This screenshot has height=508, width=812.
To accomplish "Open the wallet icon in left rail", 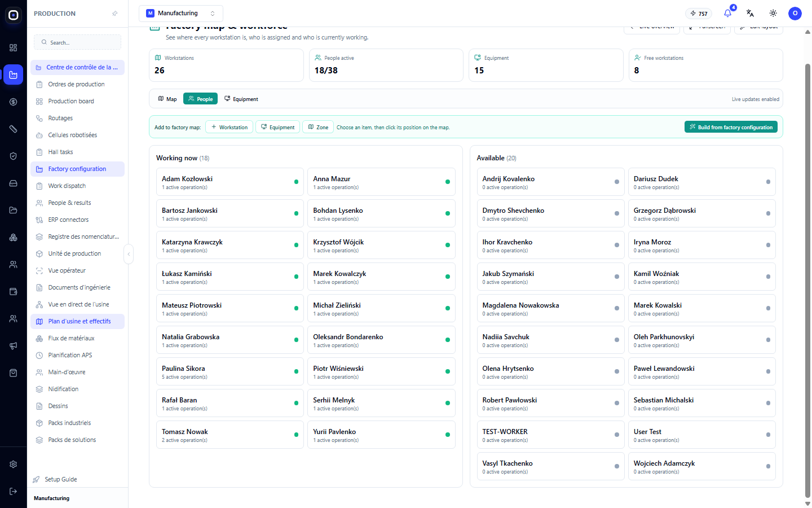I will click(x=14, y=292).
